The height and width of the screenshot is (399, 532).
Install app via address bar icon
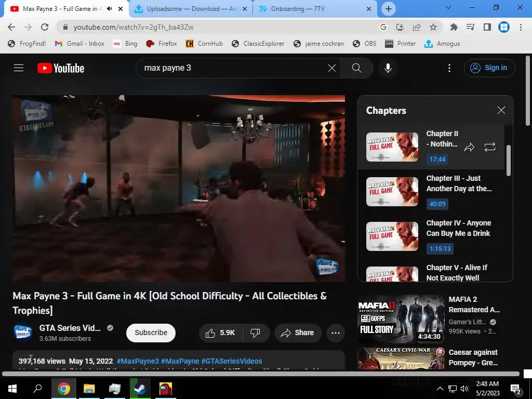click(x=400, y=27)
